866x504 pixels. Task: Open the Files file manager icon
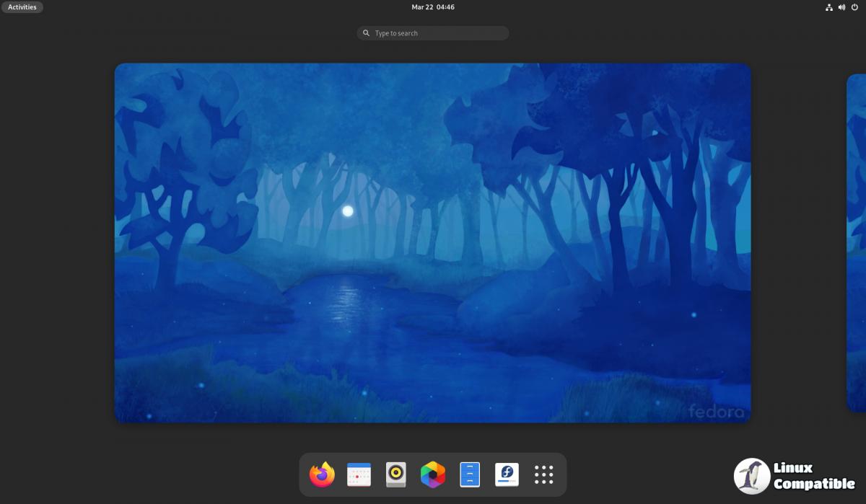(x=470, y=474)
